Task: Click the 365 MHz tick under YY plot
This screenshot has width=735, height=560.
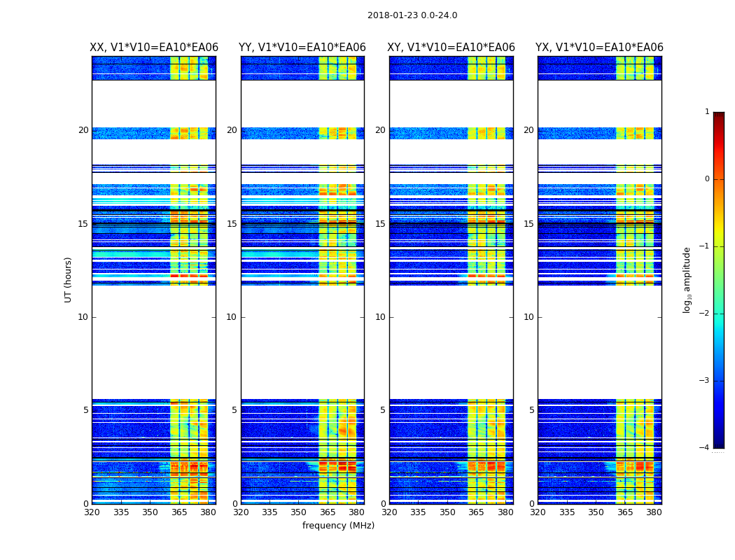Action: point(328,512)
